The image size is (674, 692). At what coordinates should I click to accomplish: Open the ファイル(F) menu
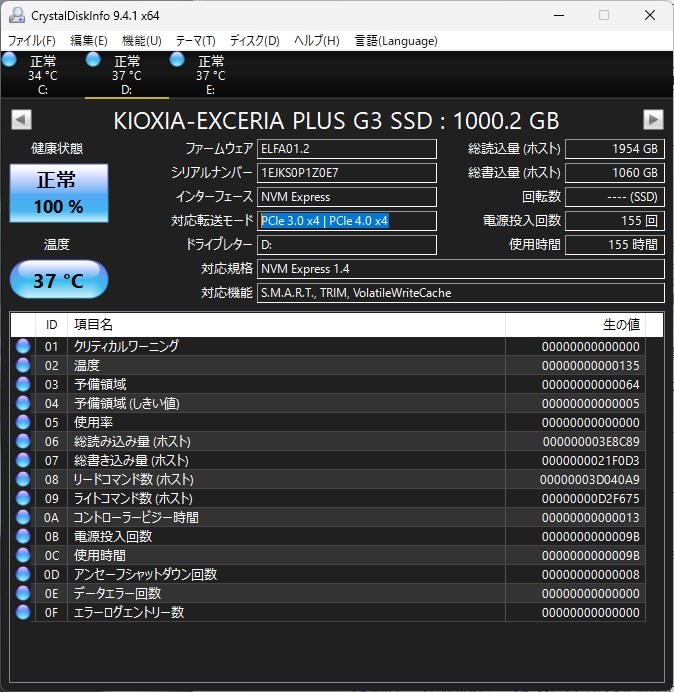(32, 41)
